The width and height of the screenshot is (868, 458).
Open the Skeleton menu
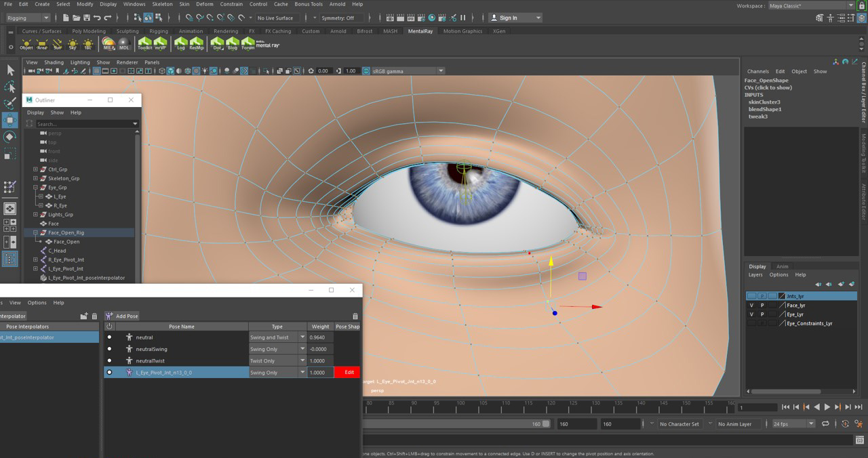click(162, 4)
